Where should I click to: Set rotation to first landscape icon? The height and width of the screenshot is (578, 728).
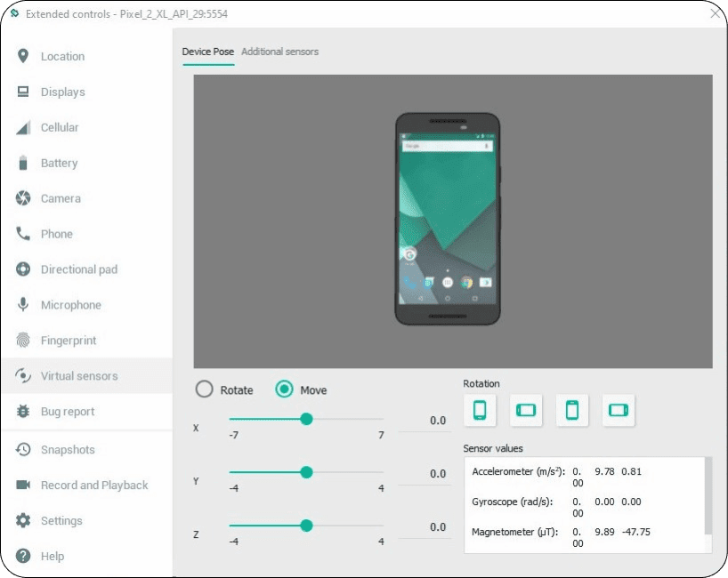click(526, 410)
